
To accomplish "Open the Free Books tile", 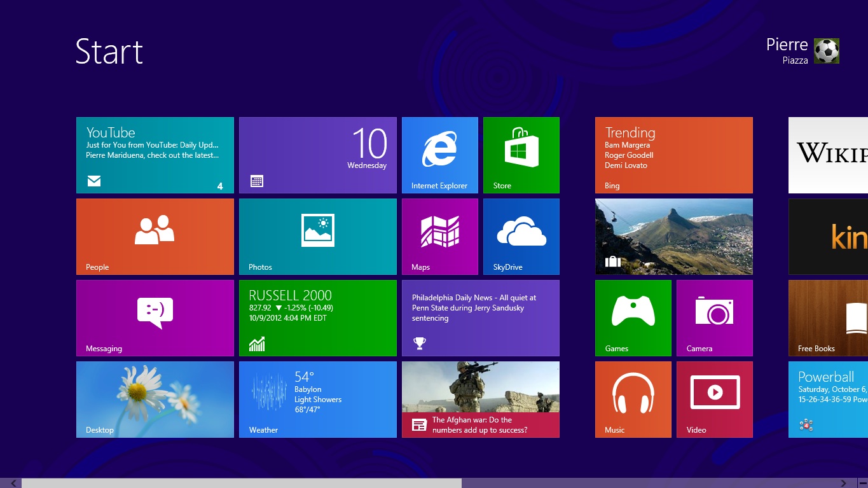I will point(828,318).
